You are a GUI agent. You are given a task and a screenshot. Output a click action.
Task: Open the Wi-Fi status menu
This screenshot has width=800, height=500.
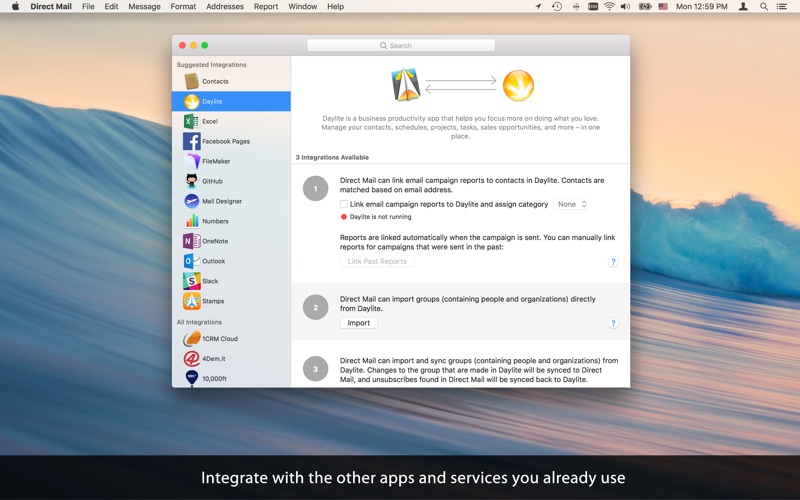[609, 6]
